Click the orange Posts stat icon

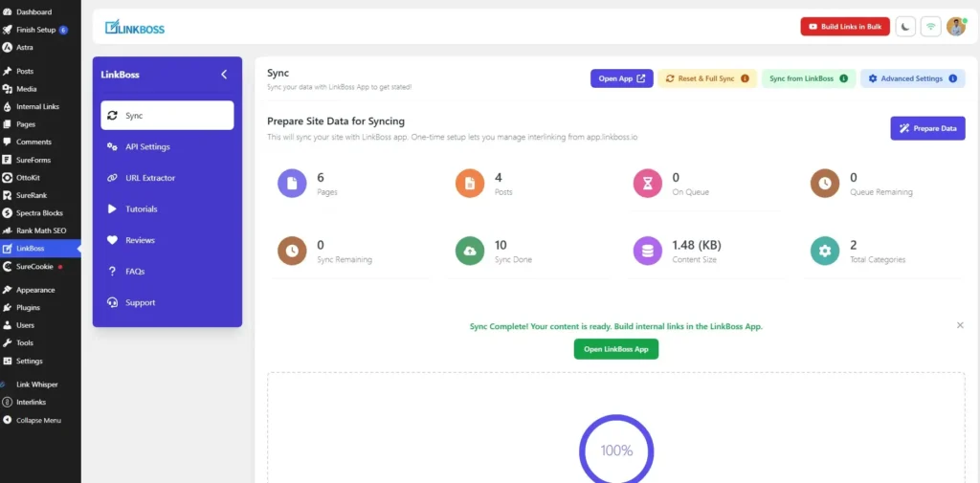pyautogui.click(x=470, y=183)
